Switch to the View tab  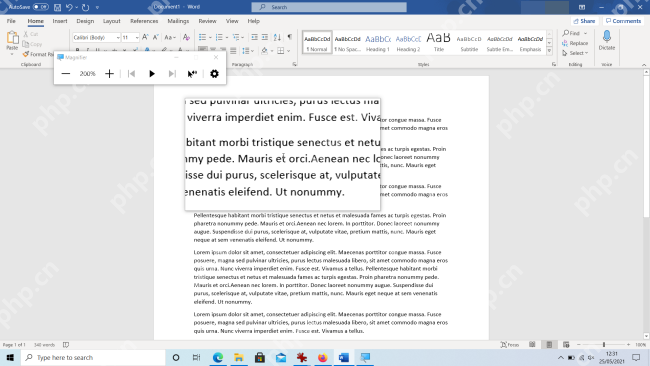coord(232,21)
